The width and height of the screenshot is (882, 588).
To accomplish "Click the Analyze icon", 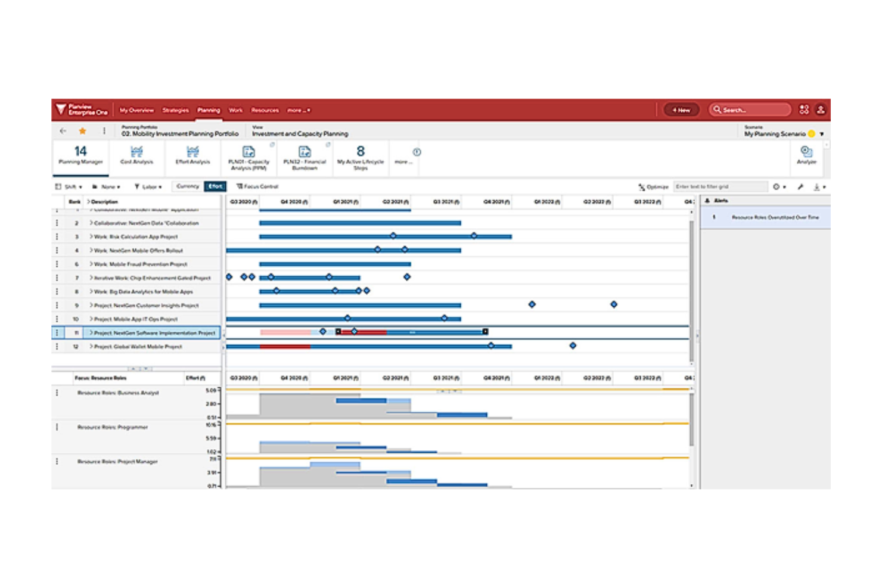I will 806,155.
